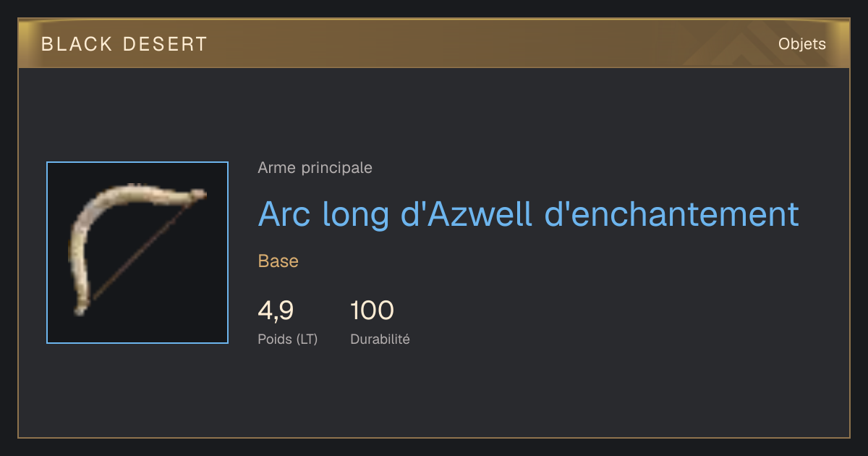
Task: Click the Poids (LT) label
Action: [x=287, y=339]
